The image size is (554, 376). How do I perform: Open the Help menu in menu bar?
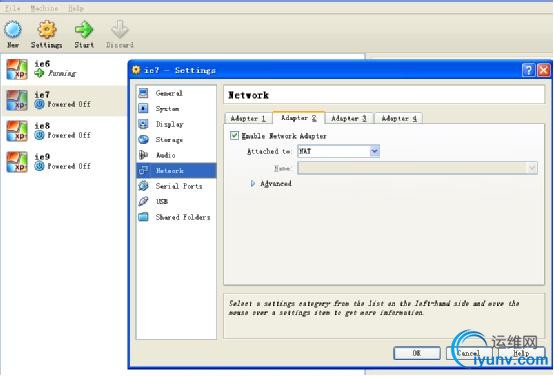76,8
